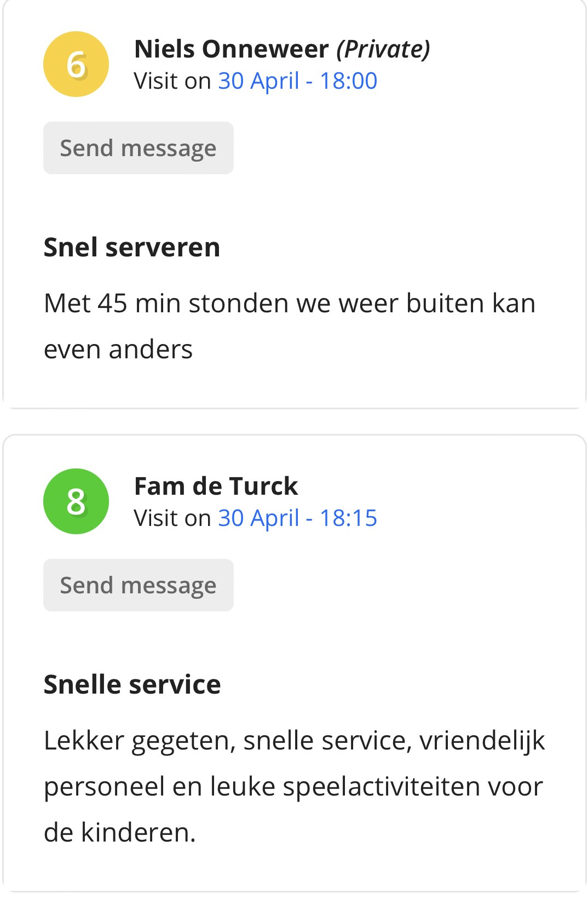Click the line "personeel en leuke speelactiviteiten voor"
This screenshot has height=904, width=588.
[293, 787]
